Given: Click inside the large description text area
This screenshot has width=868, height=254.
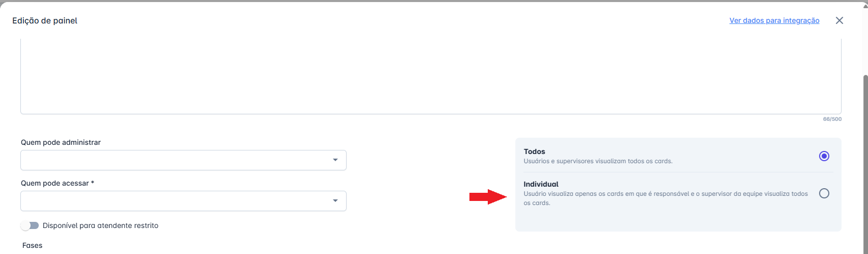Looking at the screenshot, I should (x=431, y=77).
